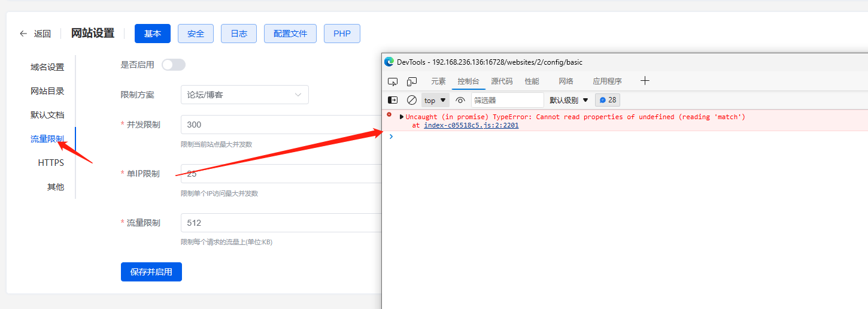Switch to the 日志 tab
The width and height of the screenshot is (868, 309).
click(239, 34)
